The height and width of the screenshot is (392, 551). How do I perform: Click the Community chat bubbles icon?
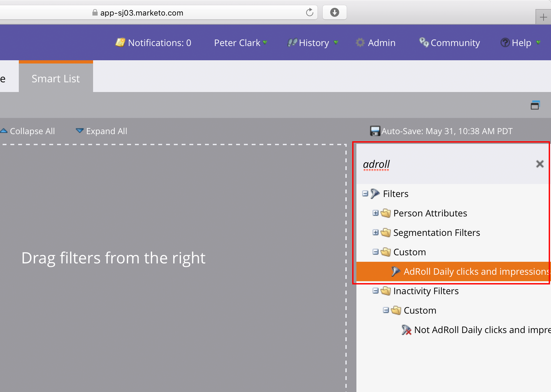(424, 42)
